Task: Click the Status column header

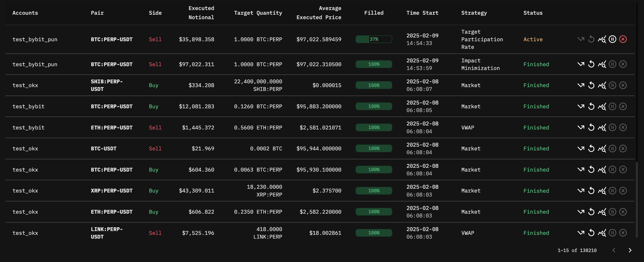Action: pos(533,13)
